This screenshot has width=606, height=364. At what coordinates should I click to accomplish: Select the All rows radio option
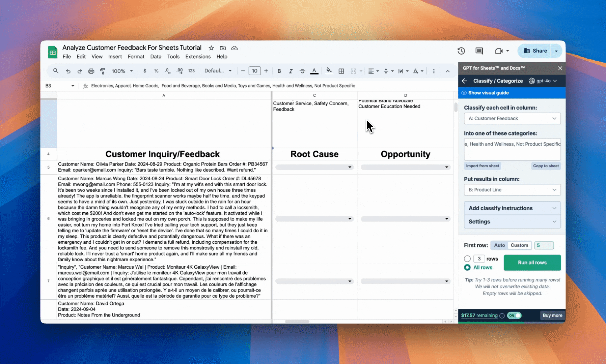[467, 268]
